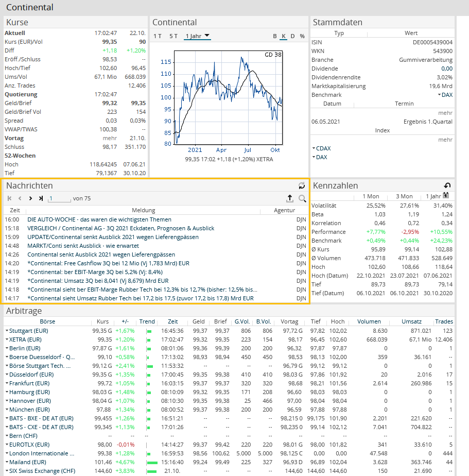Screen dimensions: 469x476
Task: Toggle percent view on chart
Action: point(302,36)
